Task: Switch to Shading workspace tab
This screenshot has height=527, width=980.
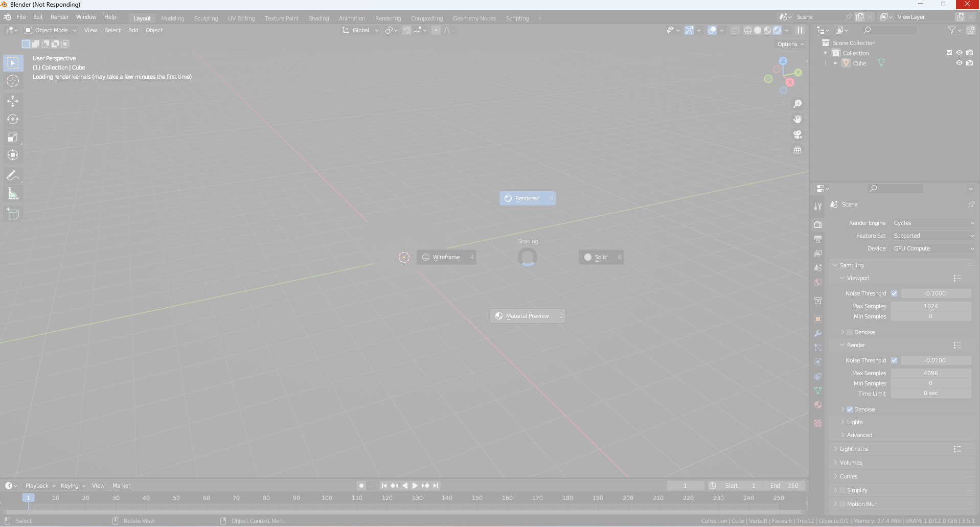Action: pos(318,18)
